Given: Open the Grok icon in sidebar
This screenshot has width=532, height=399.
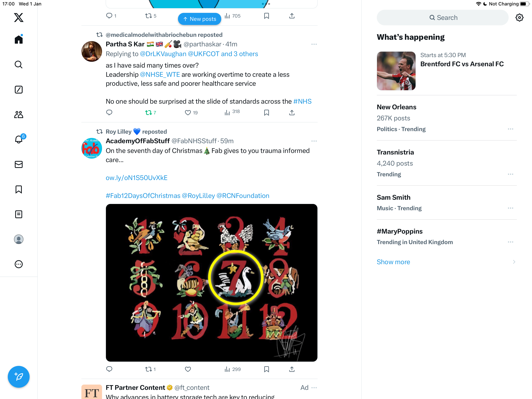Looking at the screenshot, I should click(18, 90).
